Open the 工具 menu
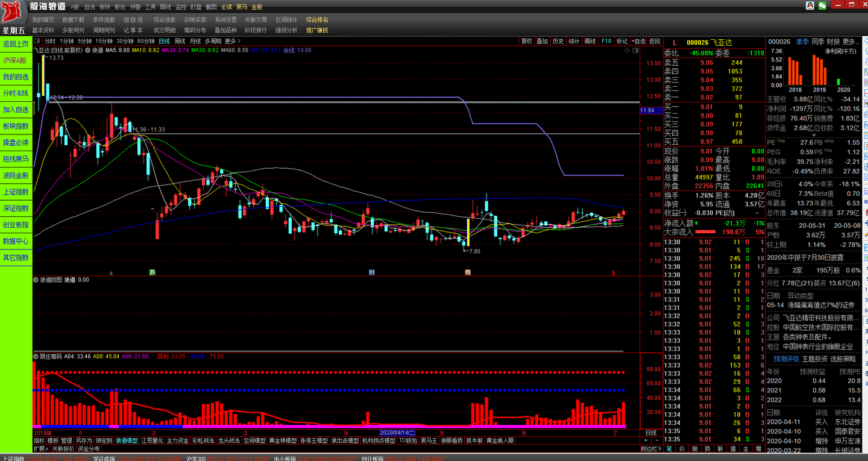Screen dimensions: 868x461 [150, 7]
